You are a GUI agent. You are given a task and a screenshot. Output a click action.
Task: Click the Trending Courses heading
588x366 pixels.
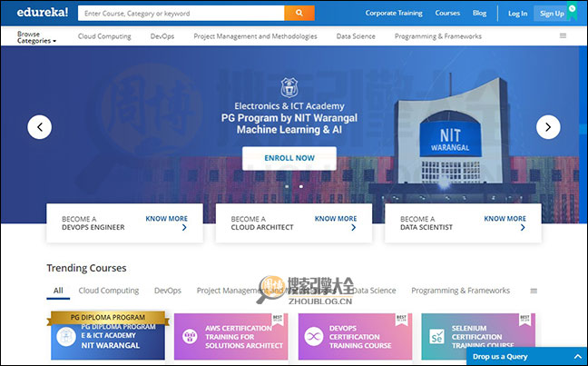[x=86, y=268]
